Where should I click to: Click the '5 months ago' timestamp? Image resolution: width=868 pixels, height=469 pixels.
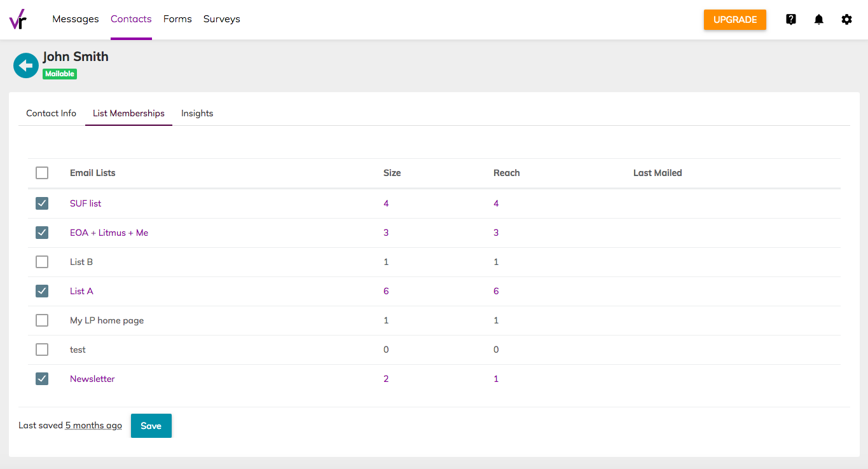coord(93,426)
